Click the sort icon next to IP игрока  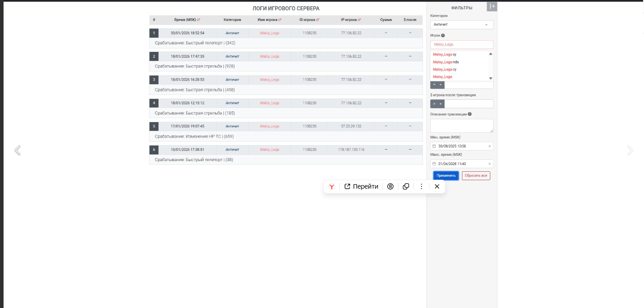coord(359,20)
